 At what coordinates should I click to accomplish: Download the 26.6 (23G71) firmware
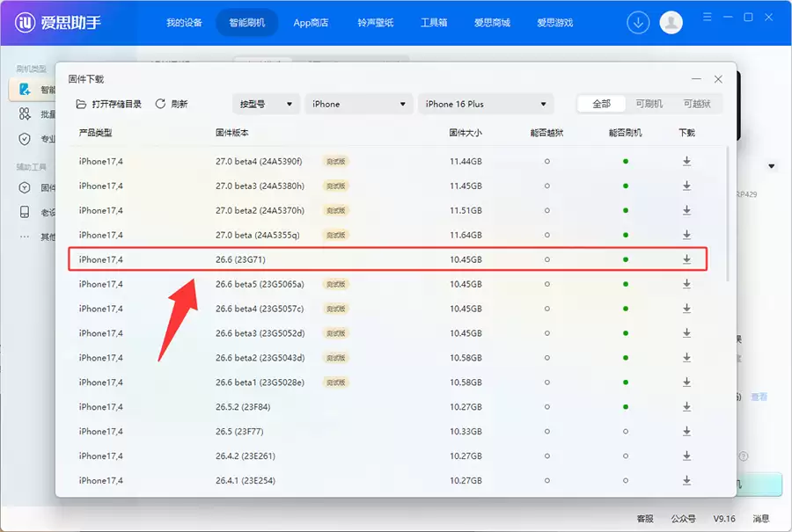point(686,259)
